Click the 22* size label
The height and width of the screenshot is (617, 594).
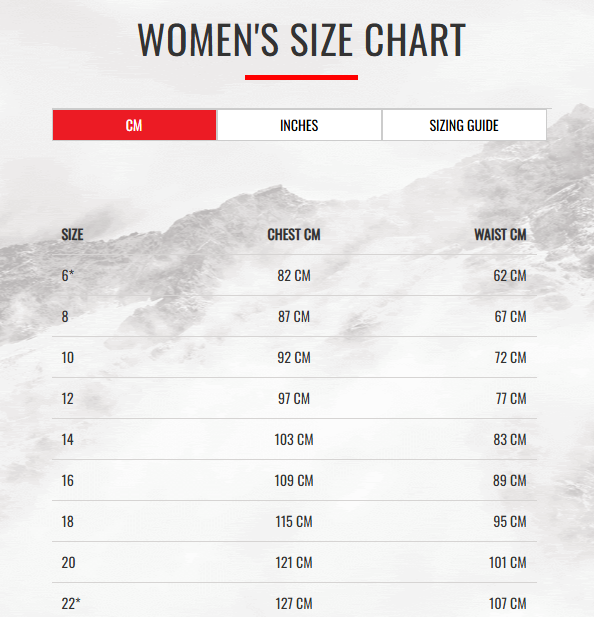71,603
